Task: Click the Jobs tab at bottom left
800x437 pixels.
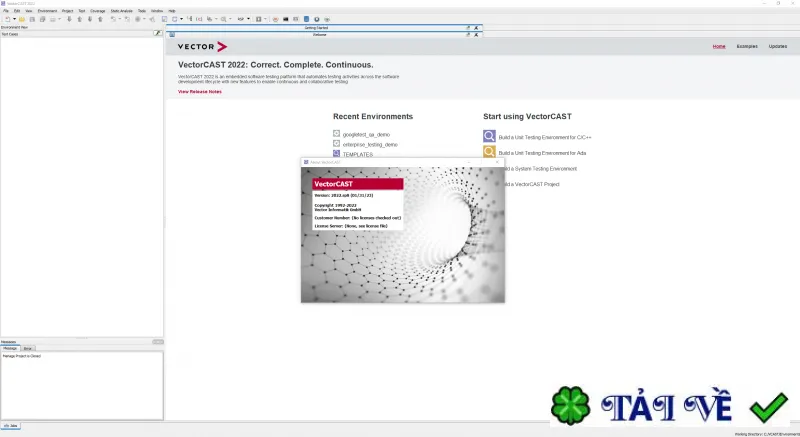Action: 11,425
